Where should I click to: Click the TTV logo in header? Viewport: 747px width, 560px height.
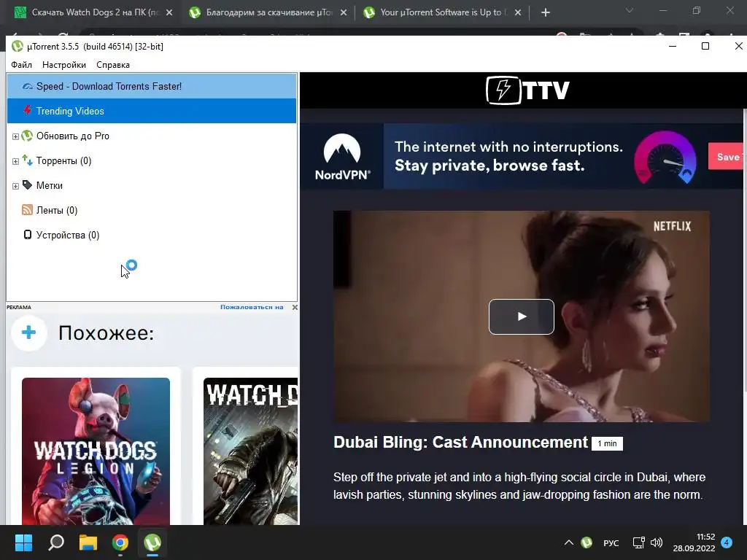coord(527,90)
